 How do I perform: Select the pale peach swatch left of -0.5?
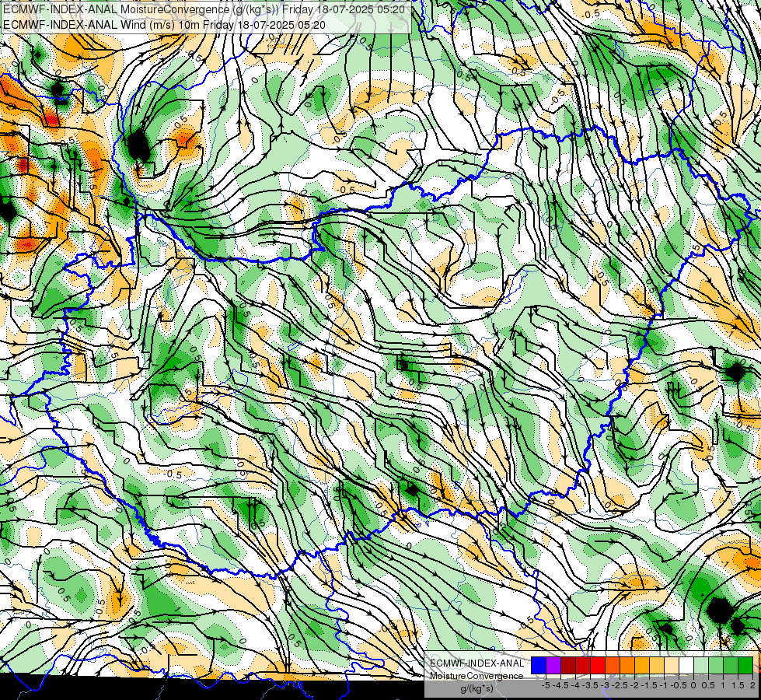click(672, 665)
